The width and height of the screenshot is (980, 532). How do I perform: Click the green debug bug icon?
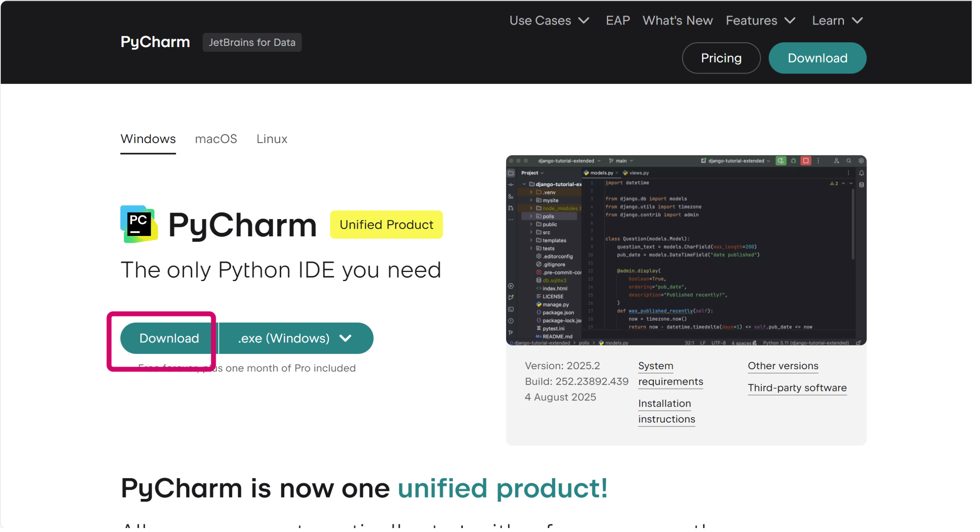[x=793, y=161]
